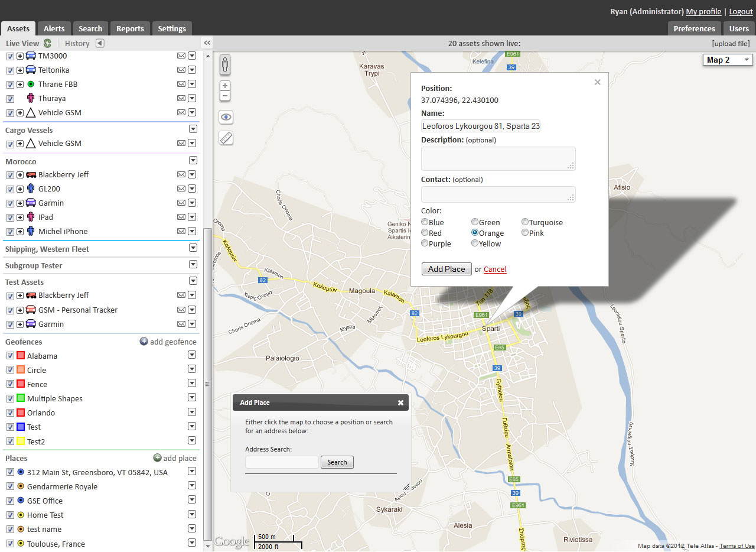The height and width of the screenshot is (552, 756).
Task: Click the green refresh icon beside Live View
Action: pos(47,43)
